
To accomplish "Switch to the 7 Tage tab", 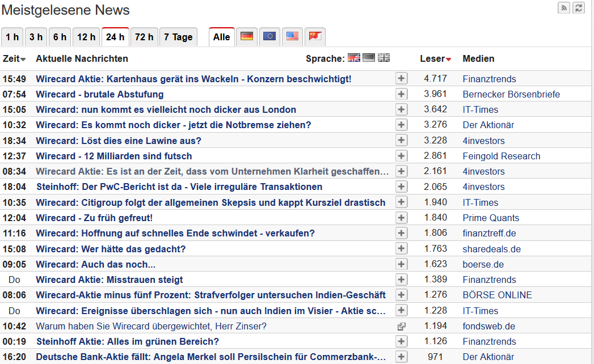I will (x=178, y=37).
